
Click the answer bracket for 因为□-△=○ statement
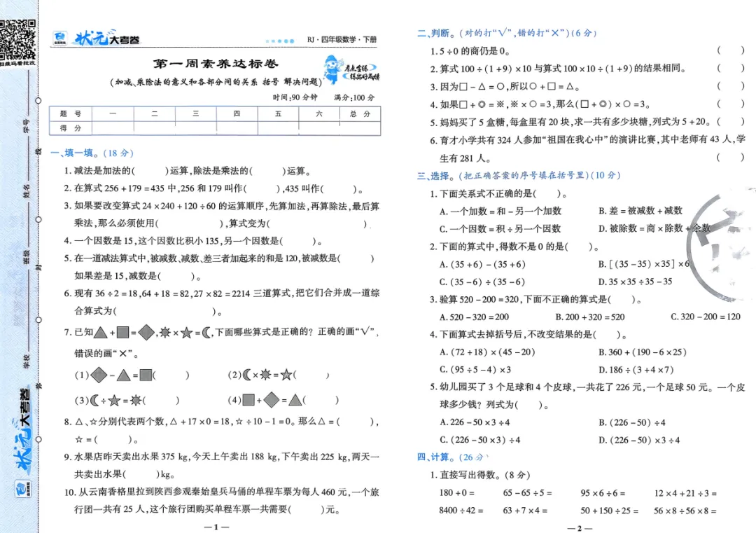click(x=730, y=86)
